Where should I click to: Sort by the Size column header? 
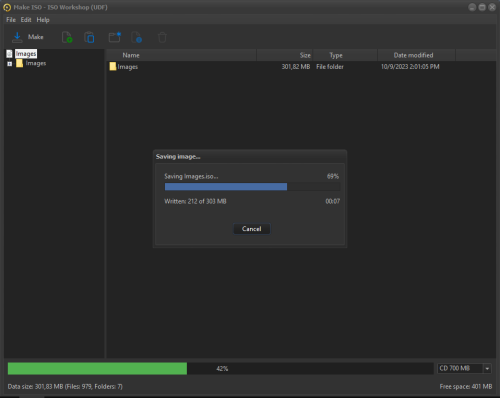pyautogui.click(x=285, y=55)
